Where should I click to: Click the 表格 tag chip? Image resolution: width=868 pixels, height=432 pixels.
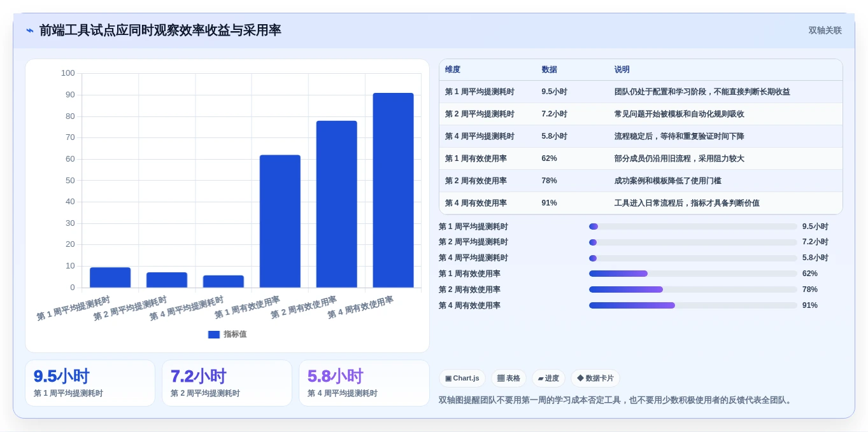[509, 379]
